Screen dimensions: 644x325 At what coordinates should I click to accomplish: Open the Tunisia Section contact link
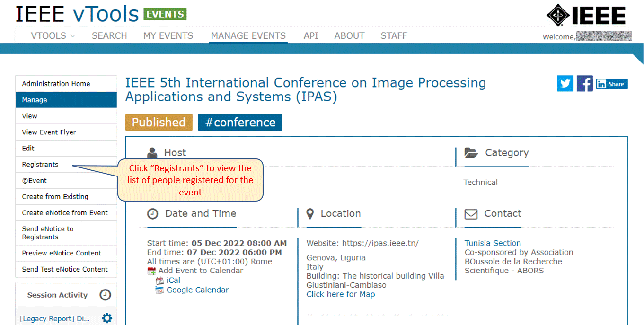[493, 243]
